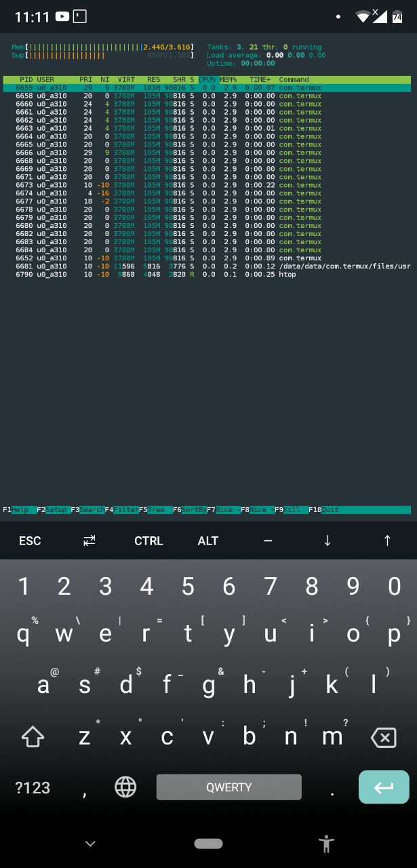Tap the backspace key on the keyboard
This screenshot has height=868, width=417.
(x=384, y=737)
